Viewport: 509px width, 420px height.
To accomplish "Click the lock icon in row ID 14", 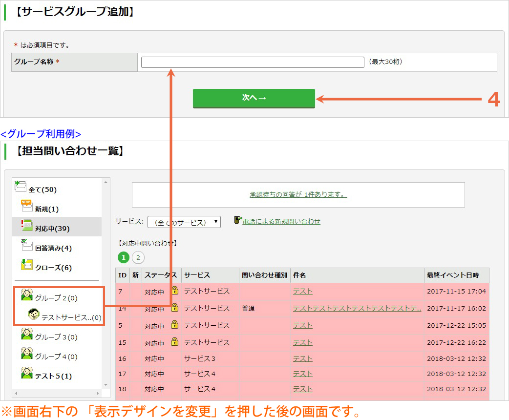I will (x=175, y=307).
